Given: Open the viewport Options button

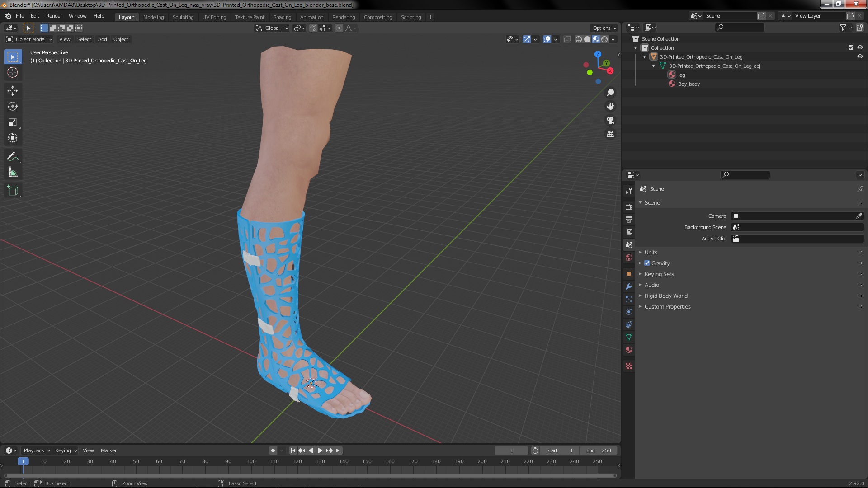Looking at the screenshot, I should click(x=604, y=28).
